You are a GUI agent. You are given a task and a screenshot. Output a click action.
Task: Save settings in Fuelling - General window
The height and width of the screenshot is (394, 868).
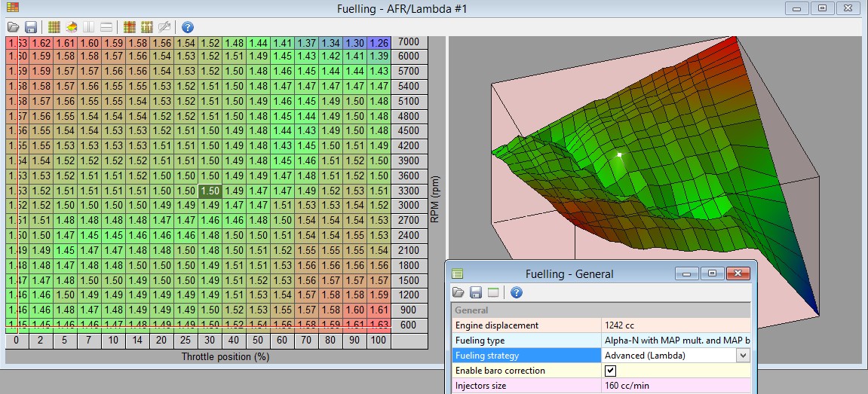coord(476,292)
